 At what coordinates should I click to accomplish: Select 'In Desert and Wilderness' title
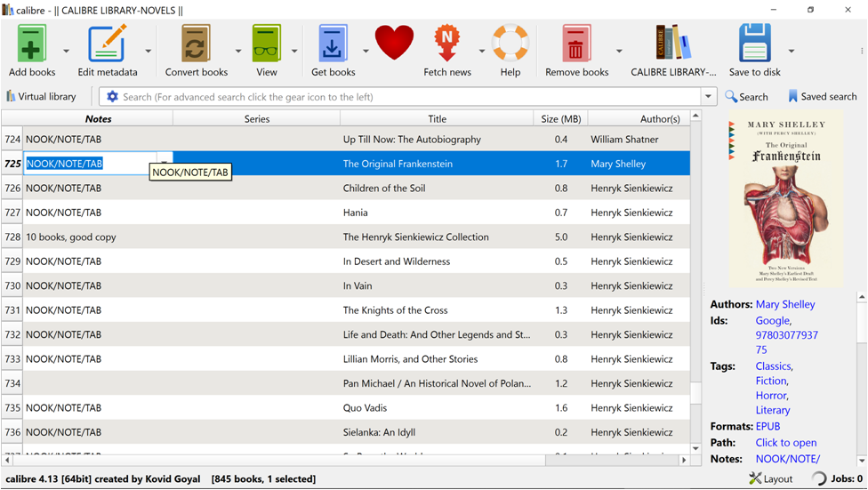click(397, 261)
